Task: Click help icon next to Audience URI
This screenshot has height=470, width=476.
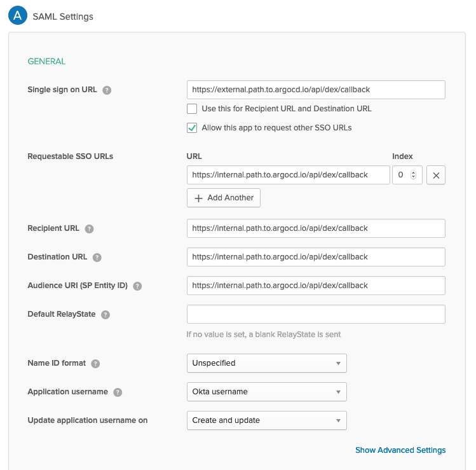Action: (137, 286)
